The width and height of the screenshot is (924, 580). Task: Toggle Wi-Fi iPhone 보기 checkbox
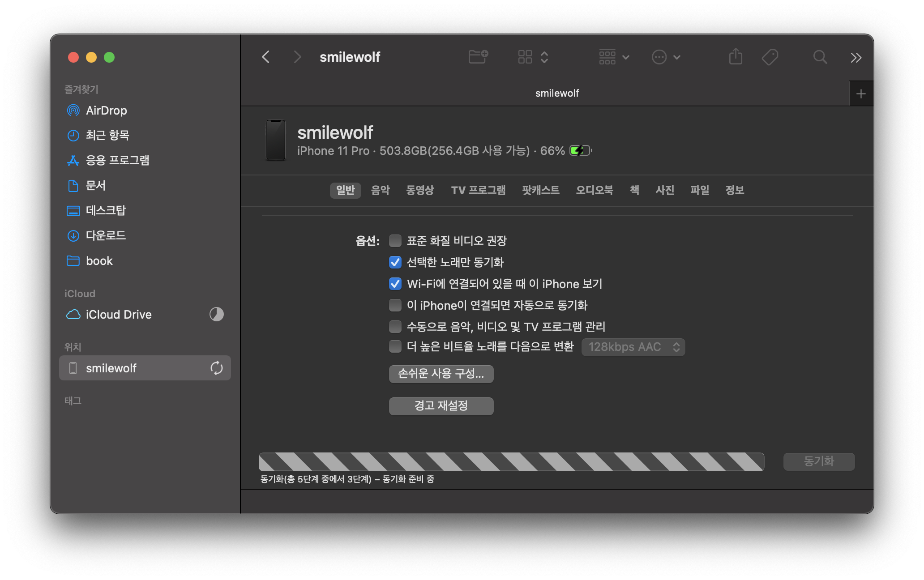click(x=395, y=284)
